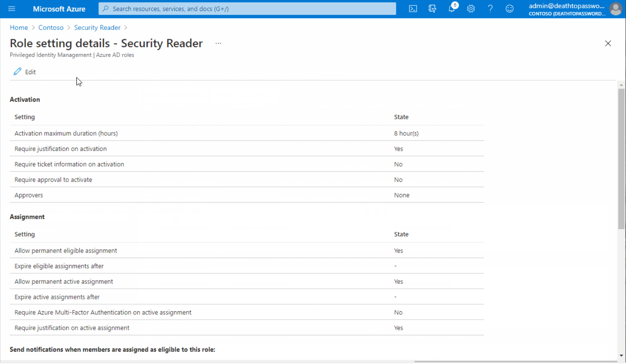
Task: Open the Security Reader breadcrumb
Action: tap(97, 27)
